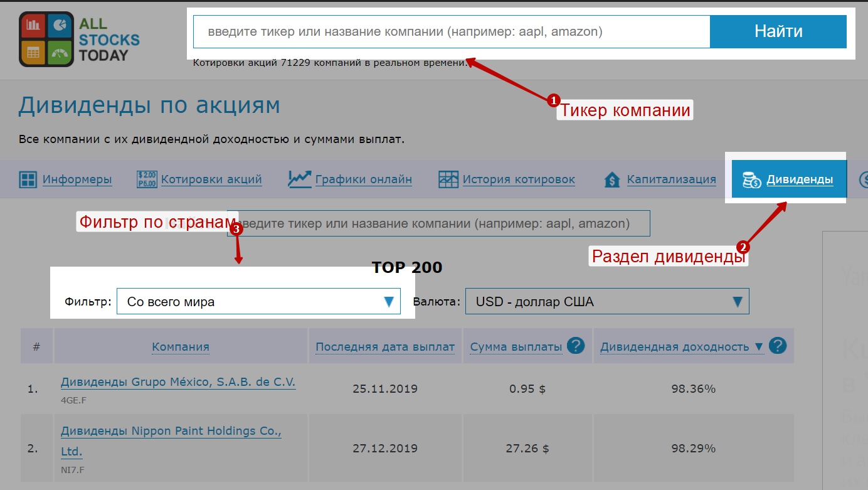Click the Графики онлайн chart icon
Image resolution: width=868 pixels, height=490 pixels.
pyautogui.click(x=300, y=179)
